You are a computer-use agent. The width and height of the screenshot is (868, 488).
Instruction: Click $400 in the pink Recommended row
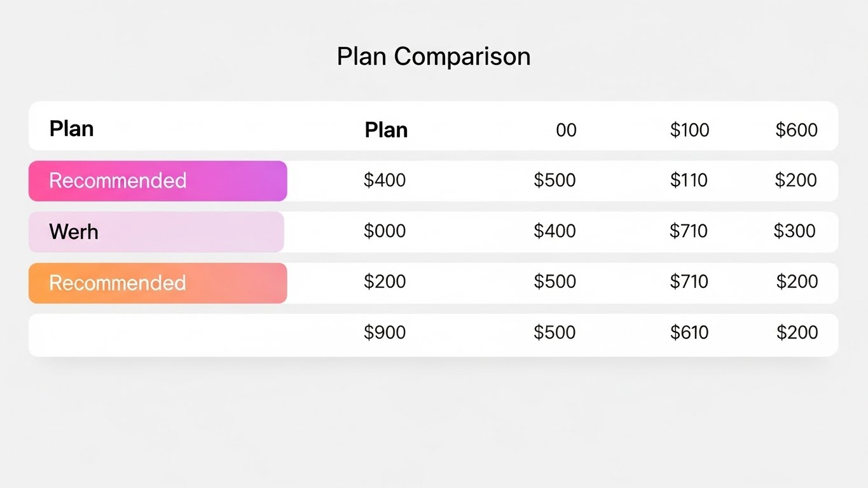(385, 180)
